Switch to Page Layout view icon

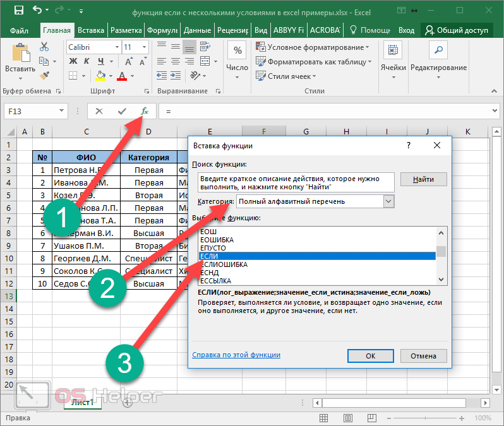(347, 418)
